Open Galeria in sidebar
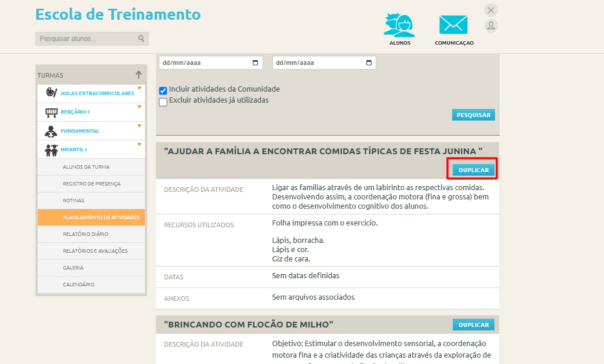 coord(91,267)
